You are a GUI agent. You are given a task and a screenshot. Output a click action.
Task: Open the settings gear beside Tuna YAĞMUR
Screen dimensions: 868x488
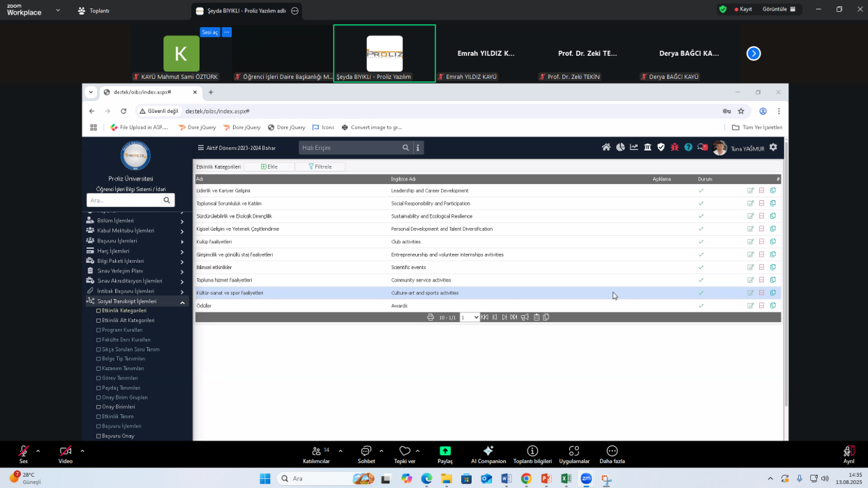773,147
